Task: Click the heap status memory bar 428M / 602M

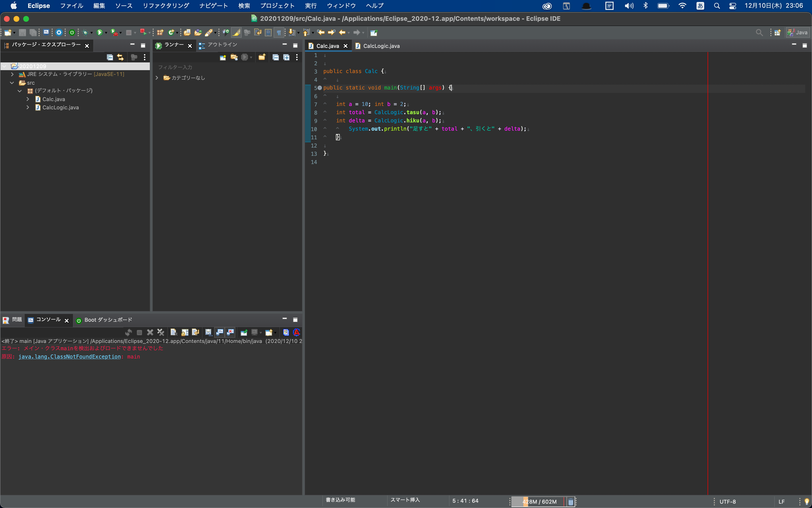Action: click(x=539, y=502)
